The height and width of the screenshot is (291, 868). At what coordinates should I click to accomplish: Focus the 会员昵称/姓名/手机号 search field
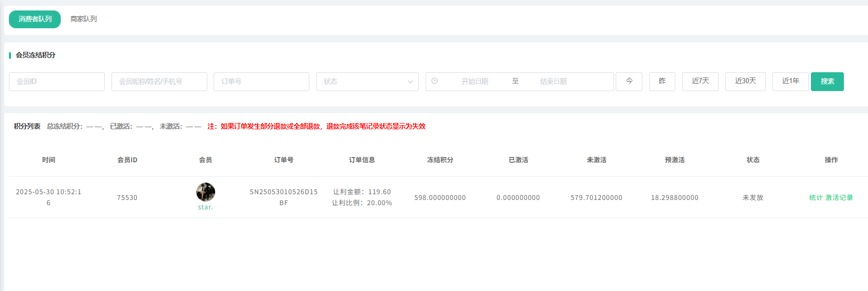[x=159, y=82]
